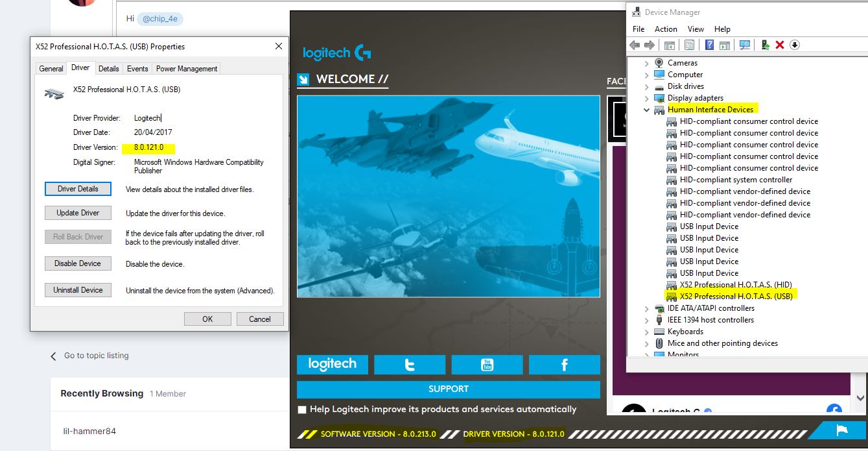Open the View menu in Device Manager
The width and height of the screenshot is (868, 451).
pos(696,29)
